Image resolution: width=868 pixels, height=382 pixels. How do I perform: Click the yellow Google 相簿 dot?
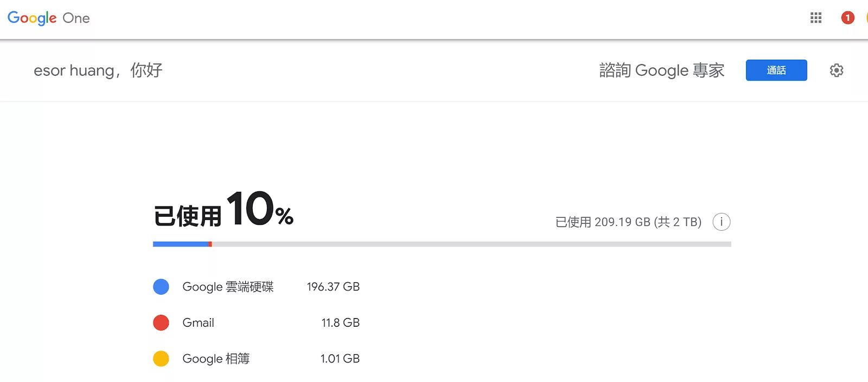coord(161,359)
